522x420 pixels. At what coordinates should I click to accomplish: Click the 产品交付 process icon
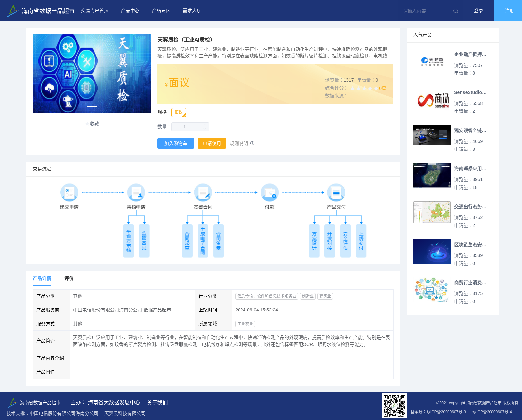pyautogui.click(x=336, y=192)
